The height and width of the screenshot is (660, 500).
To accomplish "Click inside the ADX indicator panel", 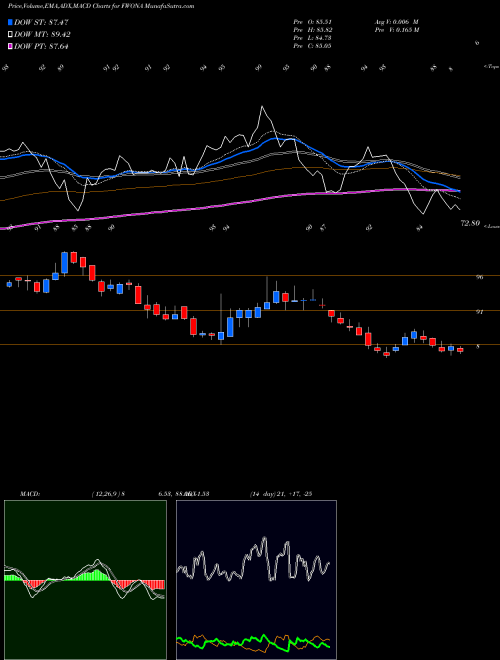I will [256, 580].
